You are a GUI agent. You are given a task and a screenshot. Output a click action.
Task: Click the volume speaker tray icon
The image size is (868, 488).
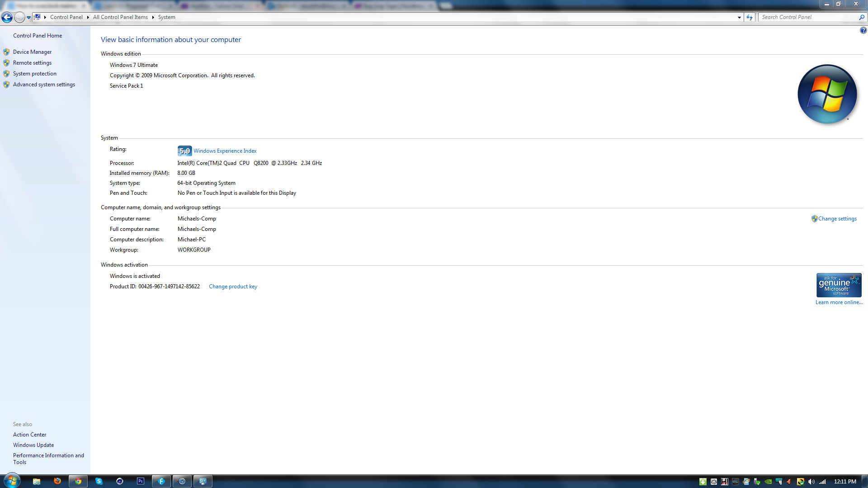pos(811,482)
